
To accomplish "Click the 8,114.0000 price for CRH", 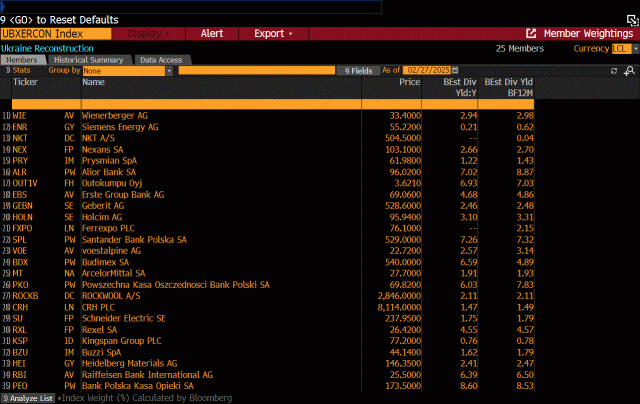I will (399, 307).
